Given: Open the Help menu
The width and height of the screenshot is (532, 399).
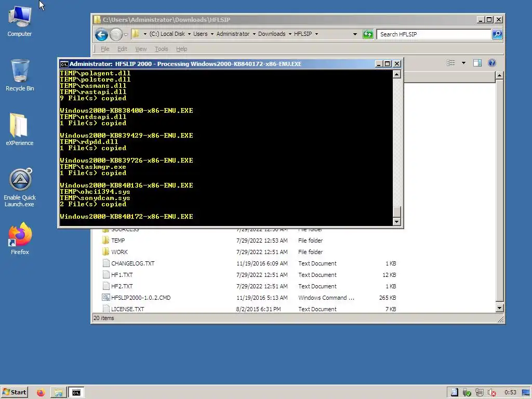Looking at the screenshot, I should pyautogui.click(x=181, y=49).
